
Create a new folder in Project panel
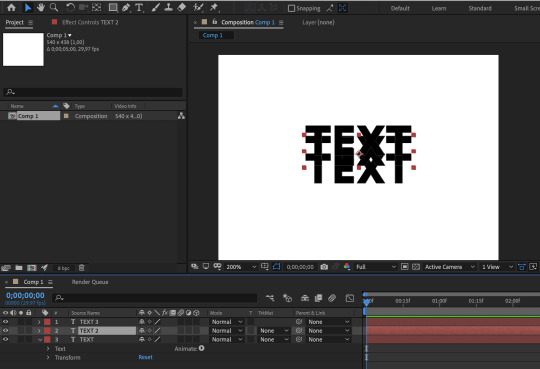[x=19, y=268]
